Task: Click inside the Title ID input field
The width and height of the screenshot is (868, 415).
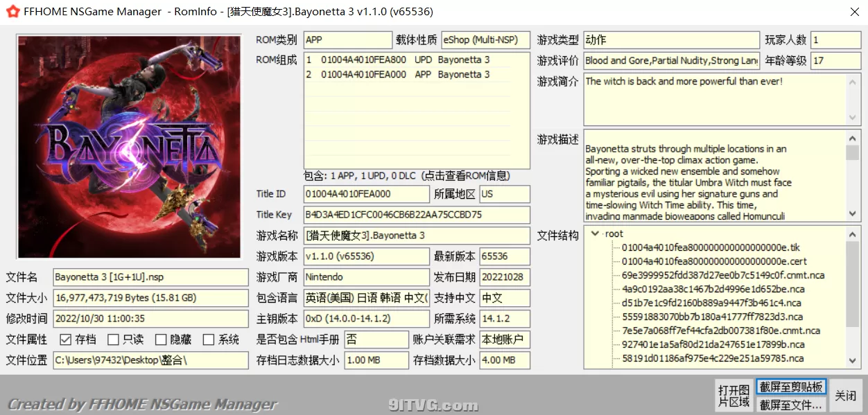Action: point(361,194)
